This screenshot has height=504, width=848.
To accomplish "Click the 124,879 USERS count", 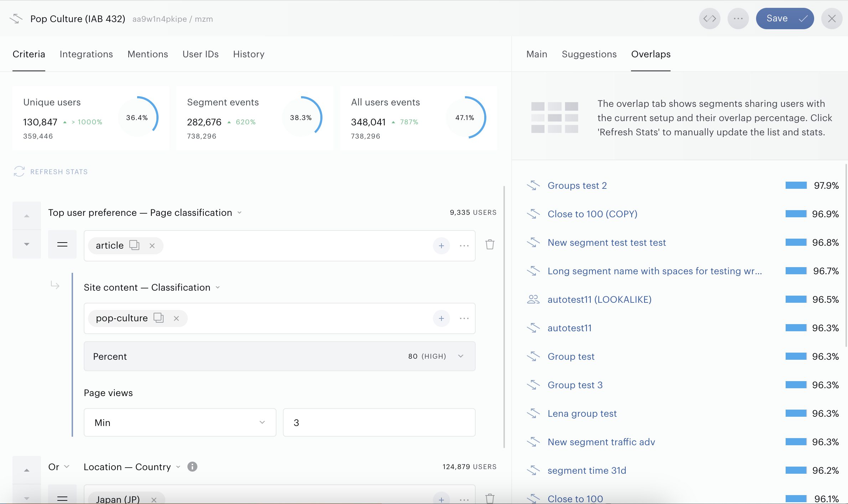I will point(469,467).
